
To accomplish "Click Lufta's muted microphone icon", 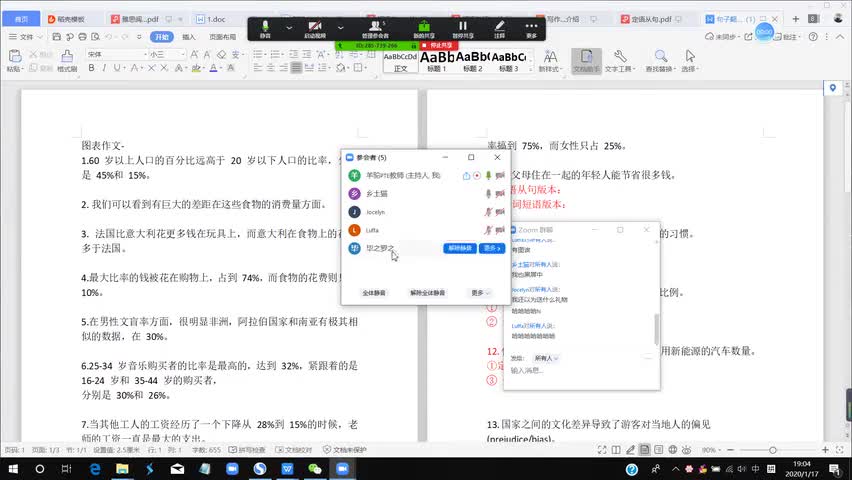I will (x=488, y=230).
